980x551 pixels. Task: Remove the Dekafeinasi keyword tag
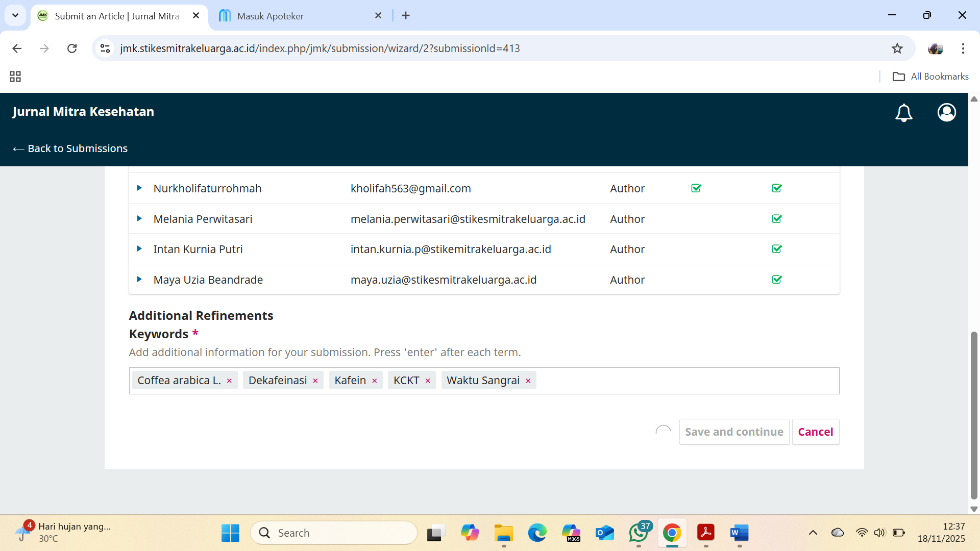coord(315,381)
